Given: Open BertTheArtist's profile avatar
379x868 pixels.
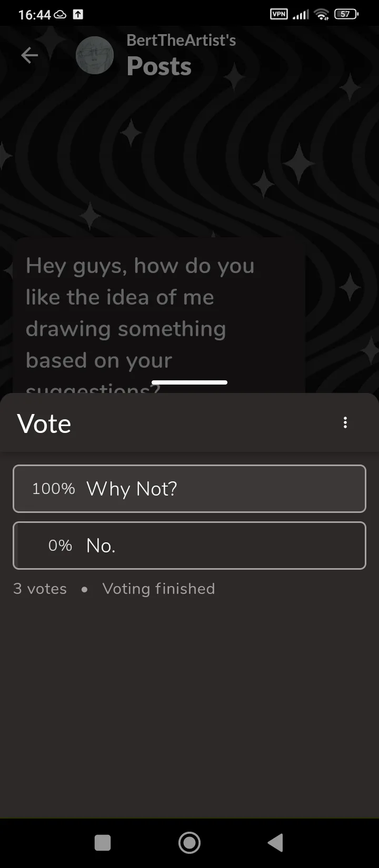Looking at the screenshot, I should [95, 55].
